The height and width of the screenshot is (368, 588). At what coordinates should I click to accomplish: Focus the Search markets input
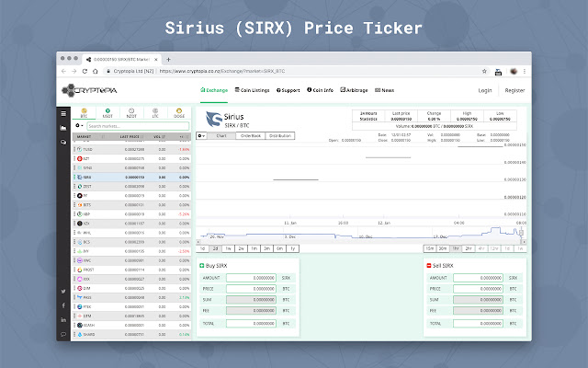pos(138,126)
